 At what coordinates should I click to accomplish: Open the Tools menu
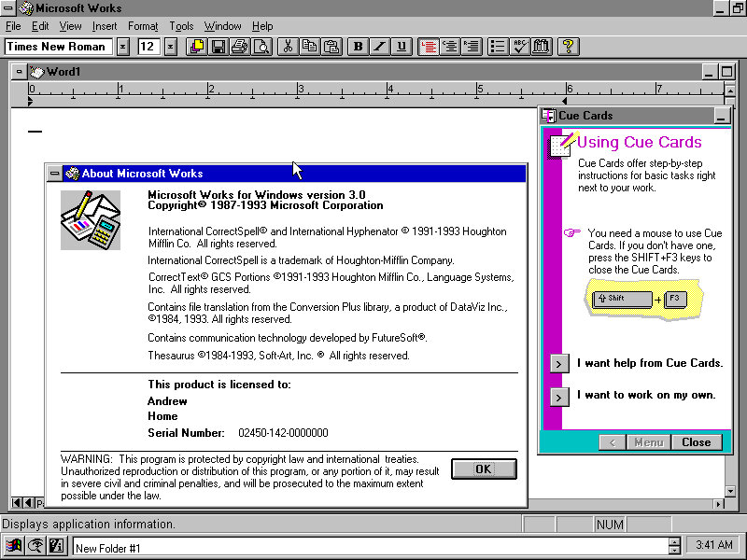point(181,26)
